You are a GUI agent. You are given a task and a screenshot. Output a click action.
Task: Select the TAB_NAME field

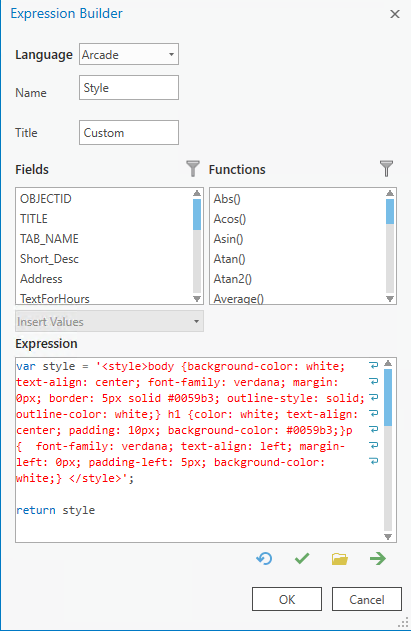tap(49, 239)
